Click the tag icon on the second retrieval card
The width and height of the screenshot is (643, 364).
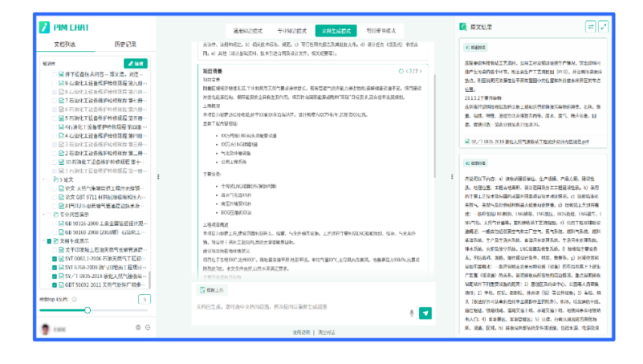click(467, 163)
